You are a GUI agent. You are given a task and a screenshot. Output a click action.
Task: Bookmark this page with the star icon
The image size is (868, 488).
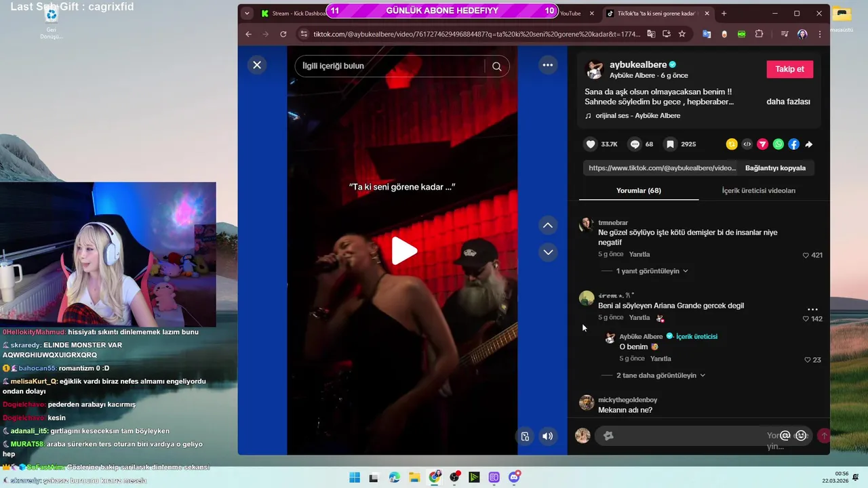[x=682, y=34]
